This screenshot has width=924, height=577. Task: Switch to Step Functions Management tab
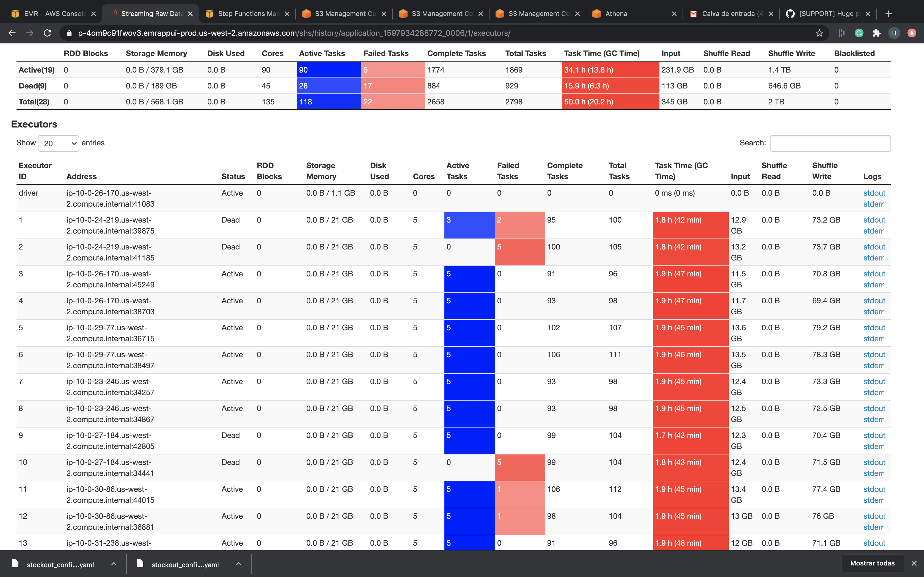coord(248,14)
